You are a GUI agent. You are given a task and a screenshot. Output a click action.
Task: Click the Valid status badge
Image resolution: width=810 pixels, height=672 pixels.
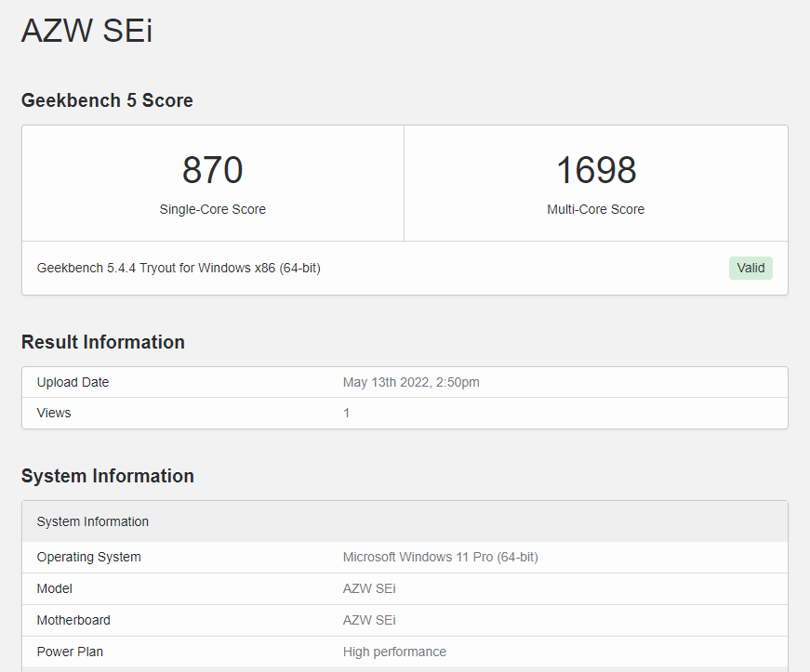pyautogui.click(x=750, y=268)
